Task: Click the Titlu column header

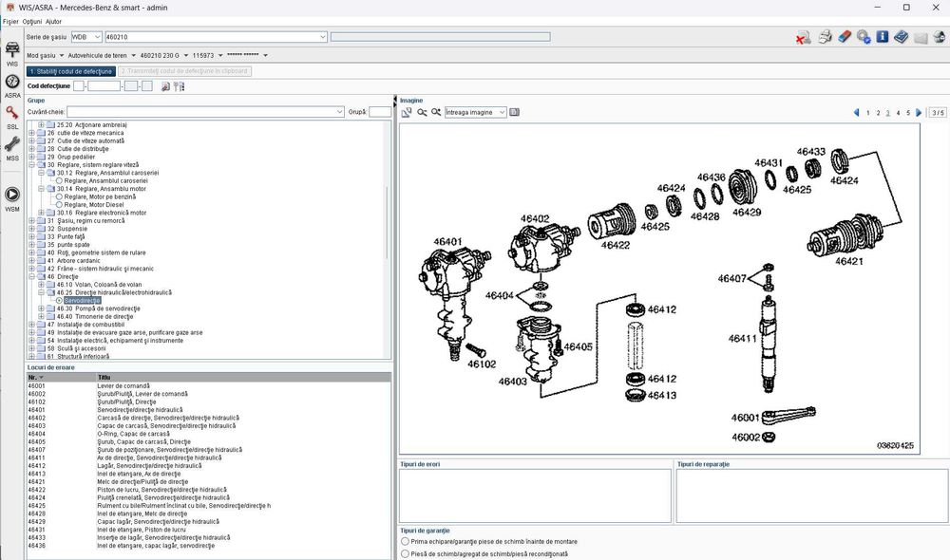Action: point(243,377)
